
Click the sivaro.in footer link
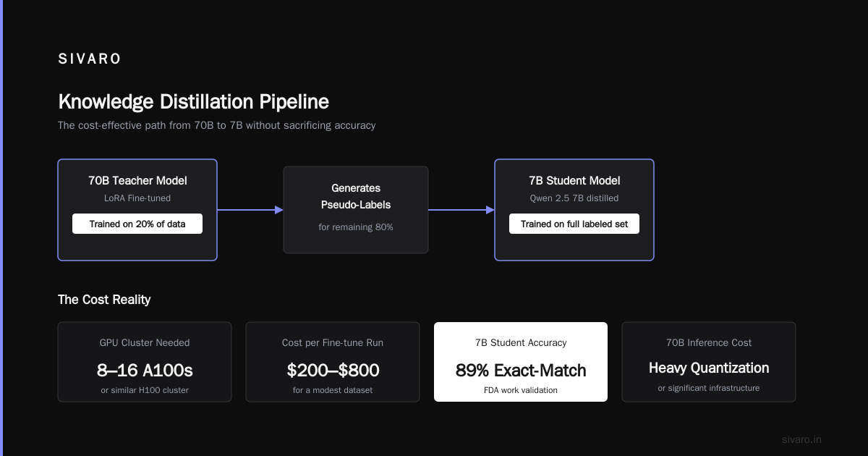coord(802,439)
